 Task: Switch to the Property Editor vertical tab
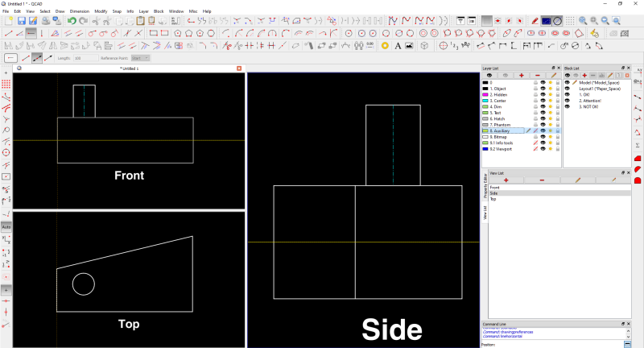point(485,186)
